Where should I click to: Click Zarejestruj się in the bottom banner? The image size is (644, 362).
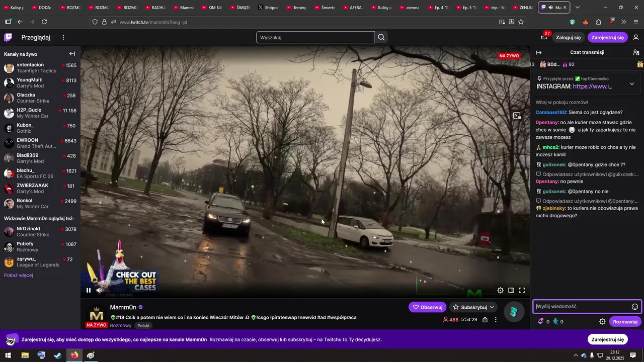(x=607, y=339)
